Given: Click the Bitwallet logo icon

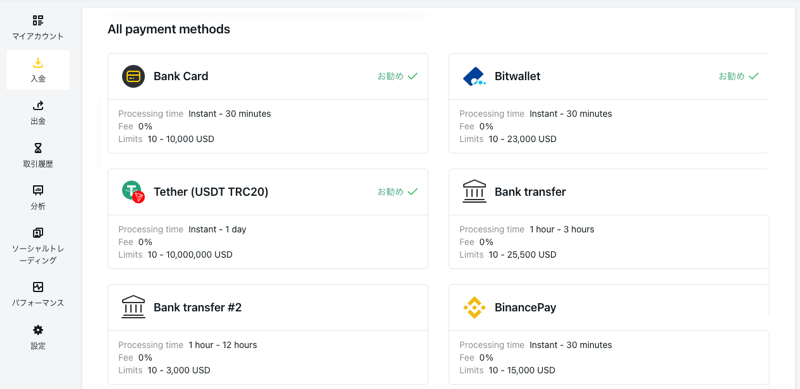Looking at the screenshot, I should [474, 77].
